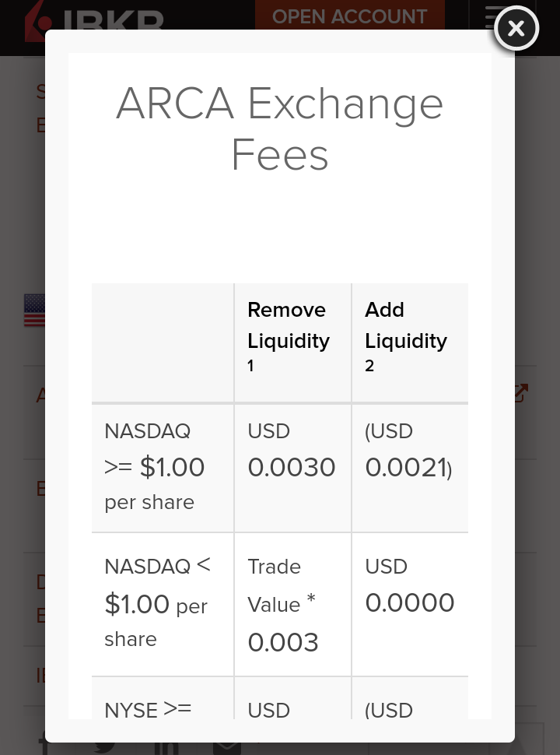Viewport: 560px width, 755px height.
Task: Click the IBKR logo in header
Action: pyautogui.click(x=93, y=19)
